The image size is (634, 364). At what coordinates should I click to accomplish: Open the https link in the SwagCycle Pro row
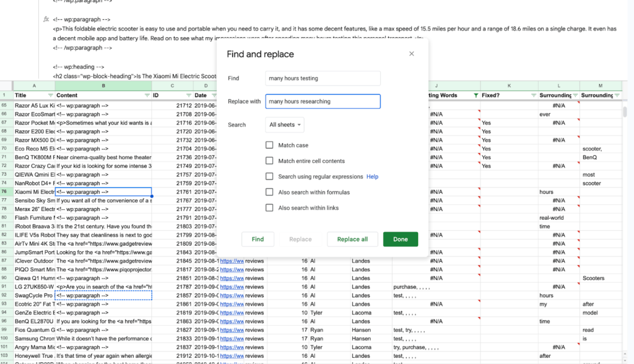click(x=232, y=296)
